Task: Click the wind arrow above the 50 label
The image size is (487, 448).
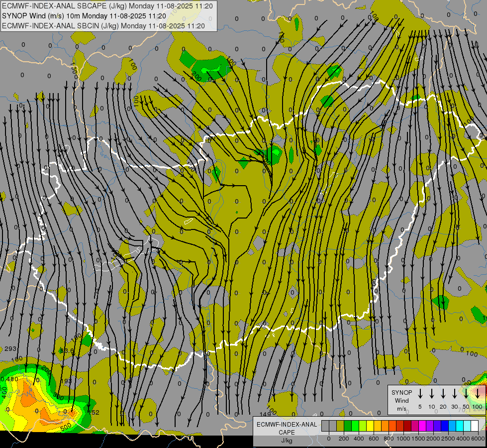Action: 466,394
